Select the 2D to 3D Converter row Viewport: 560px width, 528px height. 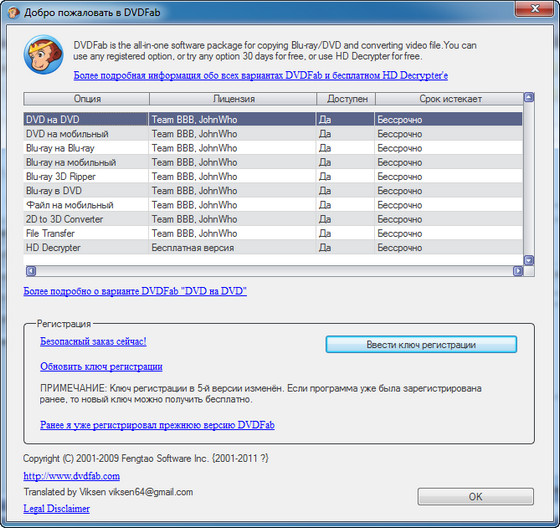(x=273, y=219)
